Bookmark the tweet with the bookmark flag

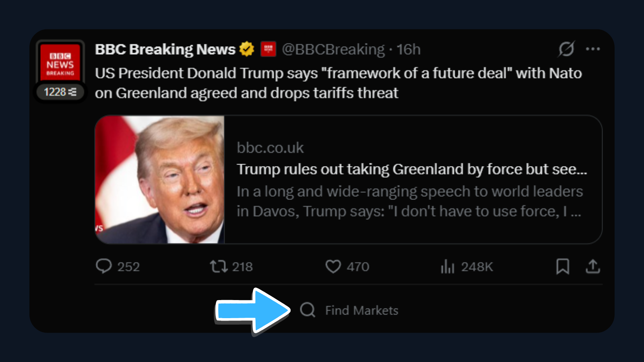[x=563, y=267]
